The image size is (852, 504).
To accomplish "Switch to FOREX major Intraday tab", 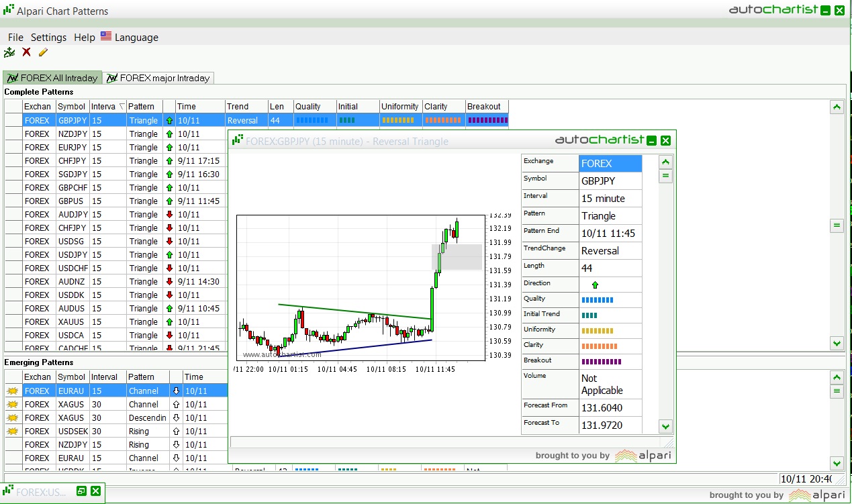I will tap(158, 78).
